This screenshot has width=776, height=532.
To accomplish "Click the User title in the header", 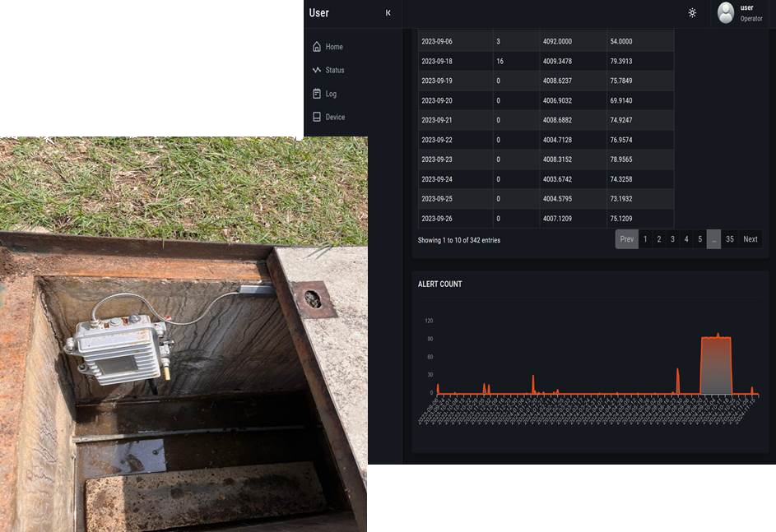I will 318,12.
